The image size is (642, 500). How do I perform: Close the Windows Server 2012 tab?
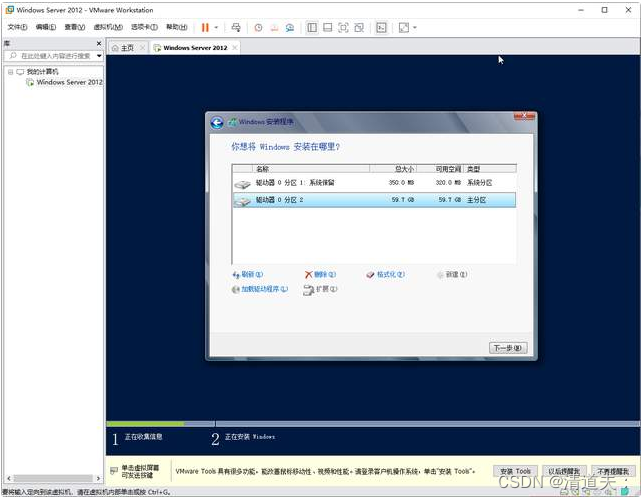pos(235,48)
